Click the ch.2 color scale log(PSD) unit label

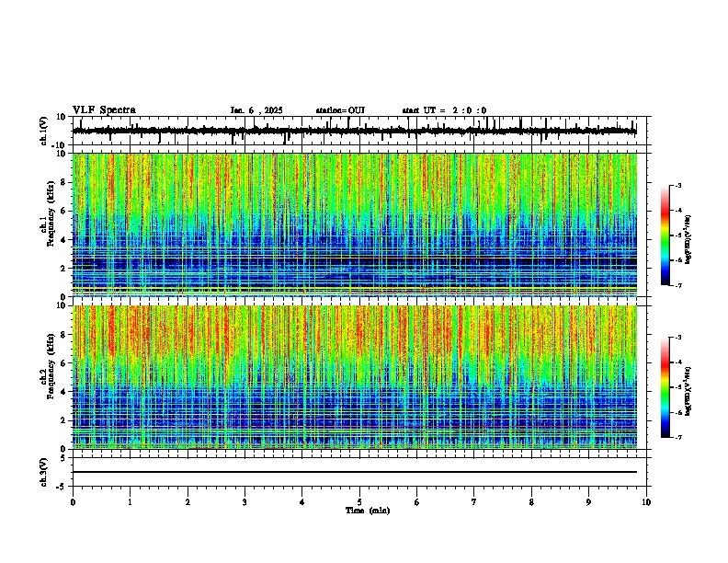coord(688,392)
